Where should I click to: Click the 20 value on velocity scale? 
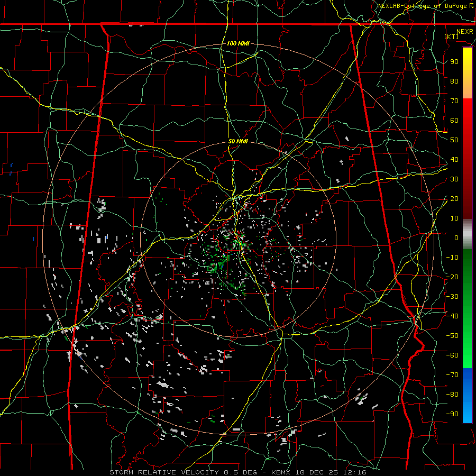coord(454,198)
